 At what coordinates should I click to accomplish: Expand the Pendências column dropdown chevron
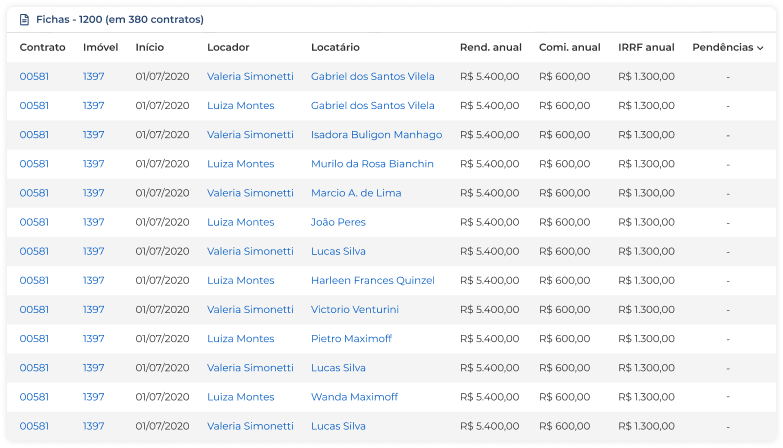pos(760,48)
